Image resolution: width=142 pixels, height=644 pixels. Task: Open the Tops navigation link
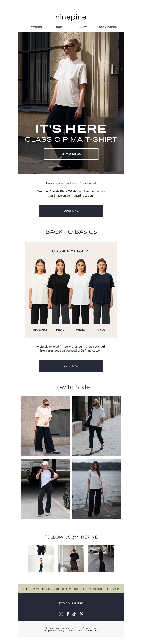(x=59, y=27)
